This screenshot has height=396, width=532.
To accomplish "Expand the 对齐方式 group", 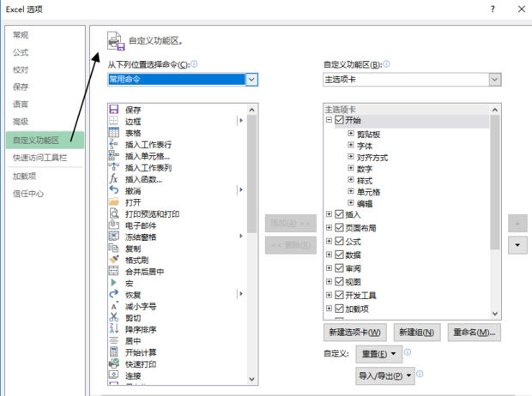I will click(351, 157).
